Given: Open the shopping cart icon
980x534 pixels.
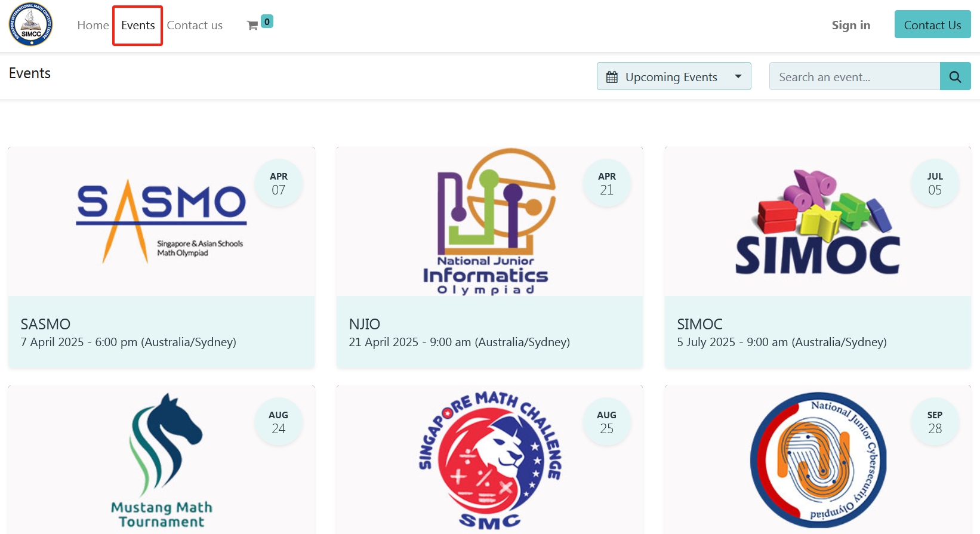Looking at the screenshot, I should pyautogui.click(x=252, y=25).
